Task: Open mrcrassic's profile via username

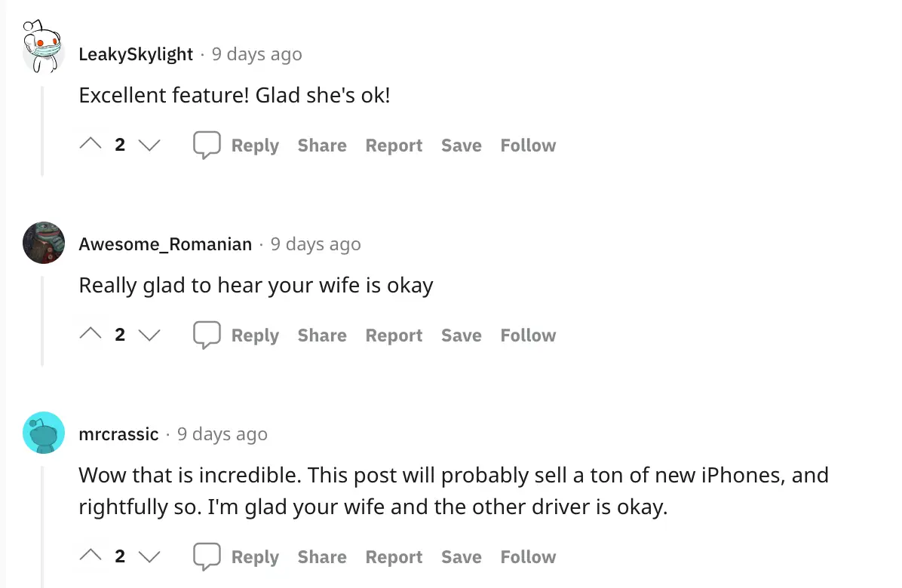Action: 118,433
